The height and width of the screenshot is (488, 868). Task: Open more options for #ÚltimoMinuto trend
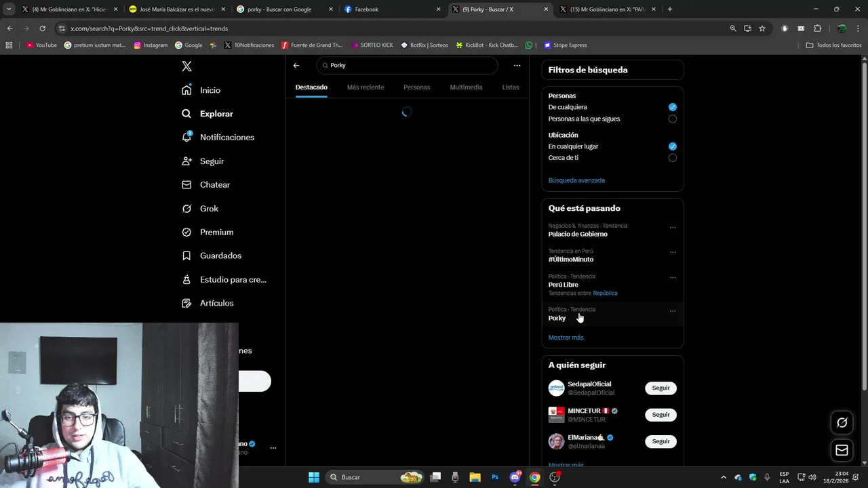(x=673, y=252)
